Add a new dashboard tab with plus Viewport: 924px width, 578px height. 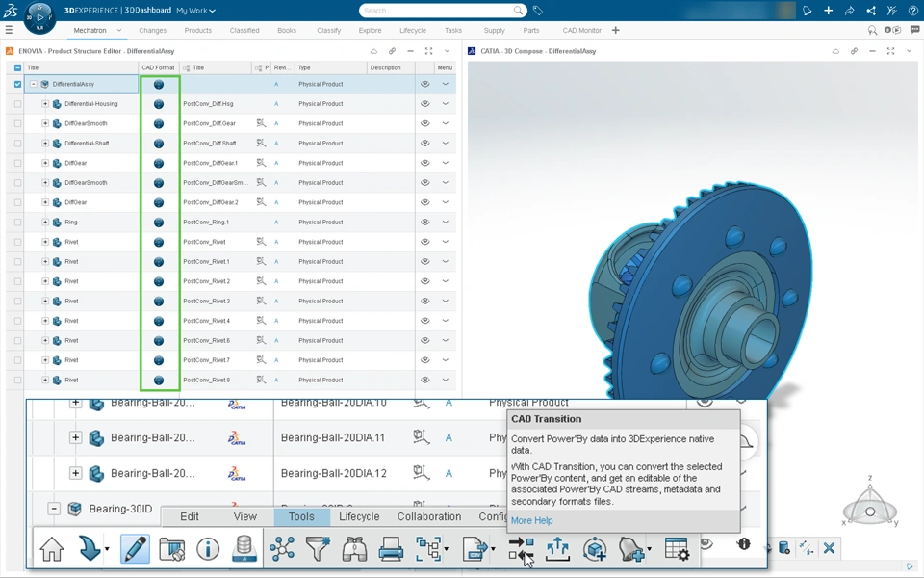tap(616, 30)
